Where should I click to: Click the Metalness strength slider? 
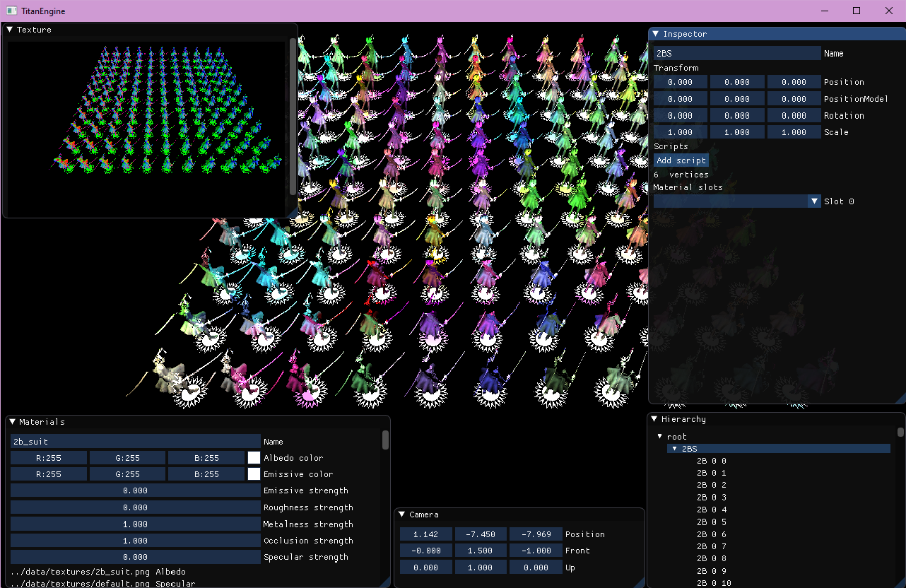click(x=136, y=524)
